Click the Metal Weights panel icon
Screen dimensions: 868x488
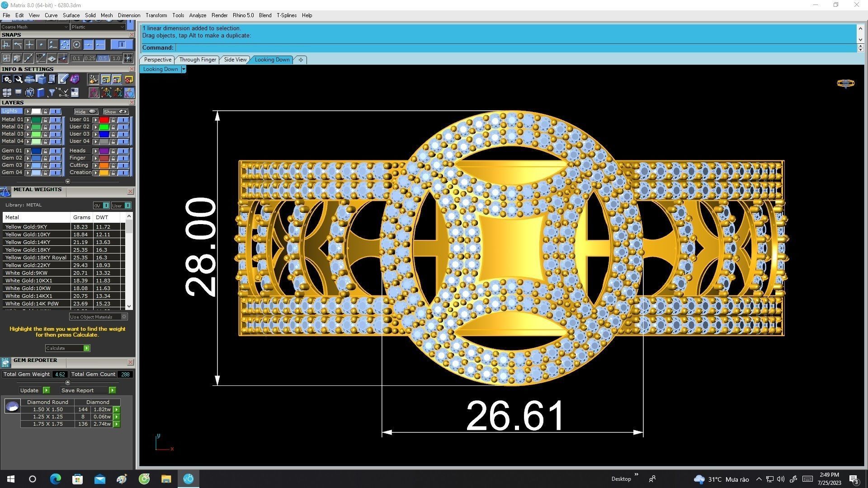pyautogui.click(x=5, y=192)
